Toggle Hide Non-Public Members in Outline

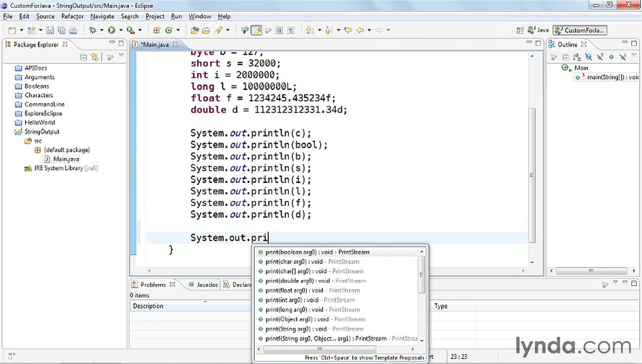click(611, 57)
